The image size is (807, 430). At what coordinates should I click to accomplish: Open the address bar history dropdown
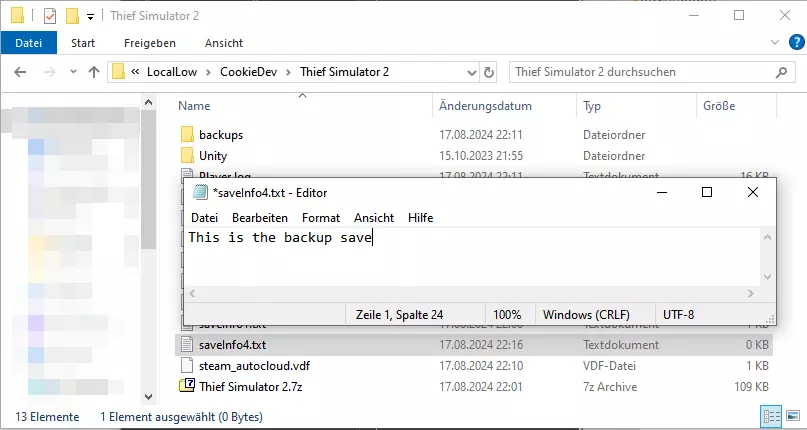point(472,72)
